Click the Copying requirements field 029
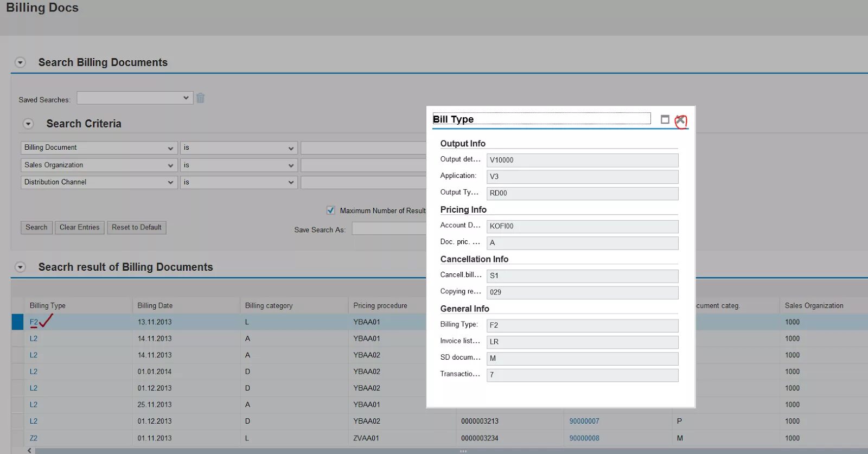Viewport: 868px width, 454px height. [582, 292]
